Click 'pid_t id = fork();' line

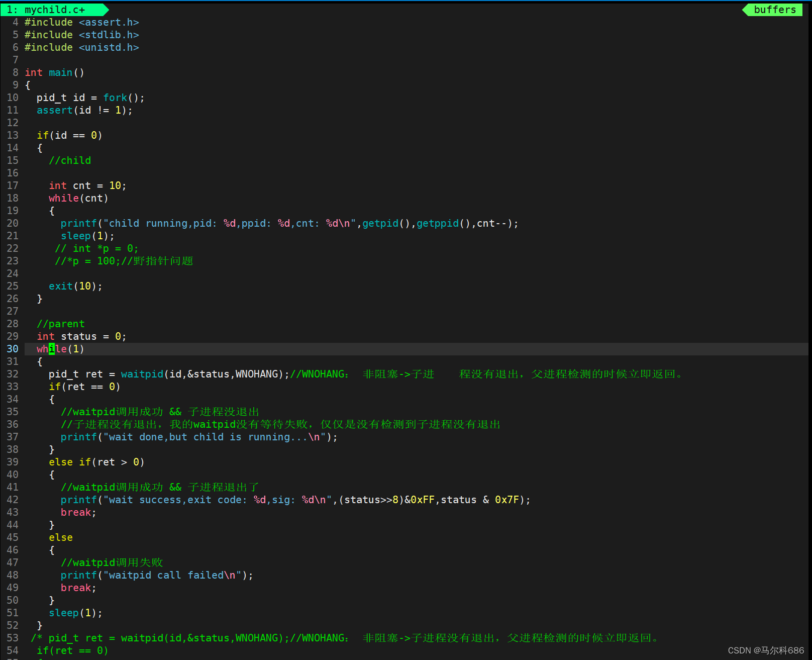pyautogui.click(x=90, y=98)
